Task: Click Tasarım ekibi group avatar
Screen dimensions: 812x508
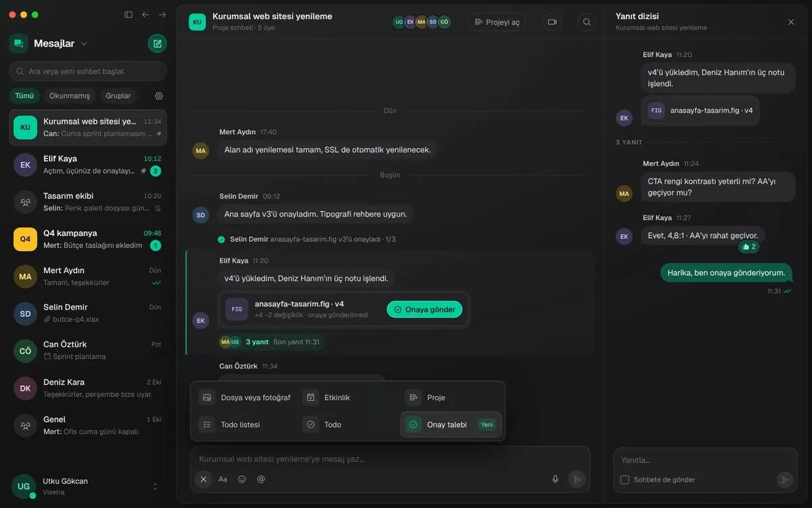Action: pyautogui.click(x=25, y=202)
